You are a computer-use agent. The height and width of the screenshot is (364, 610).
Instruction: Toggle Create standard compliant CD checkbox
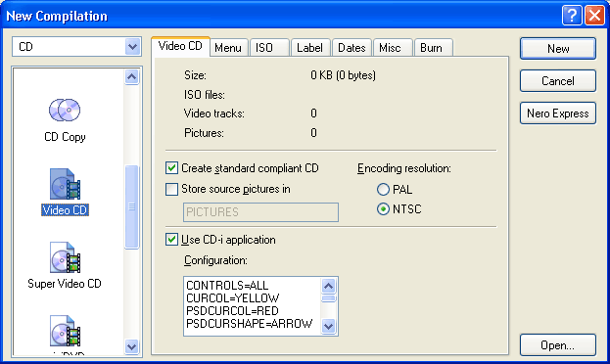(x=171, y=168)
